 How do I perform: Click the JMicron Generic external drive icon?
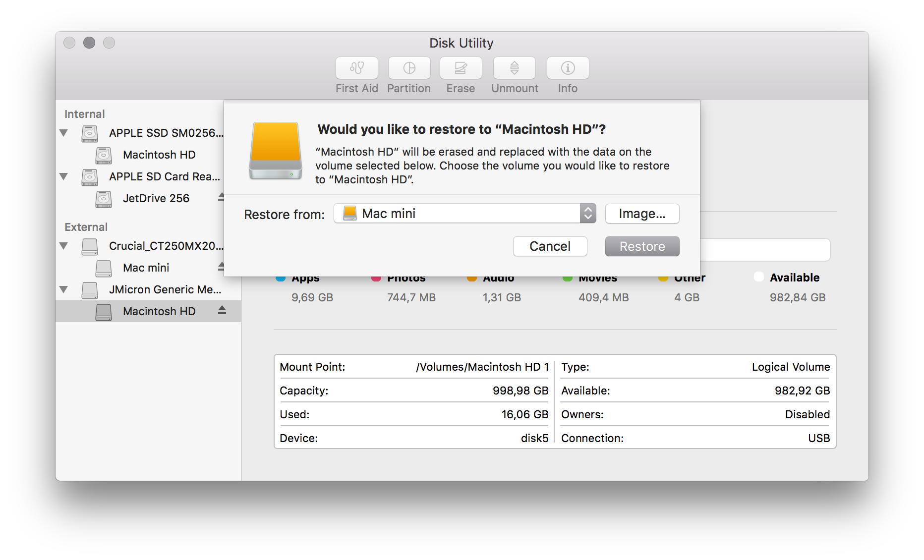pos(90,290)
